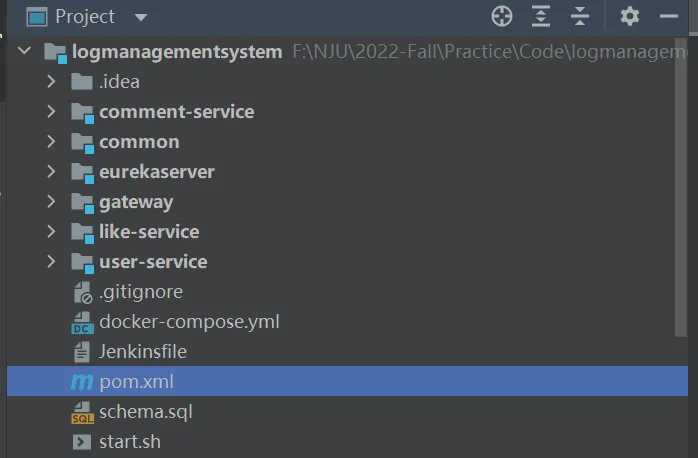Select the Jenkinsfile in the tree
The width and height of the screenshot is (698, 458).
coord(142,351)
